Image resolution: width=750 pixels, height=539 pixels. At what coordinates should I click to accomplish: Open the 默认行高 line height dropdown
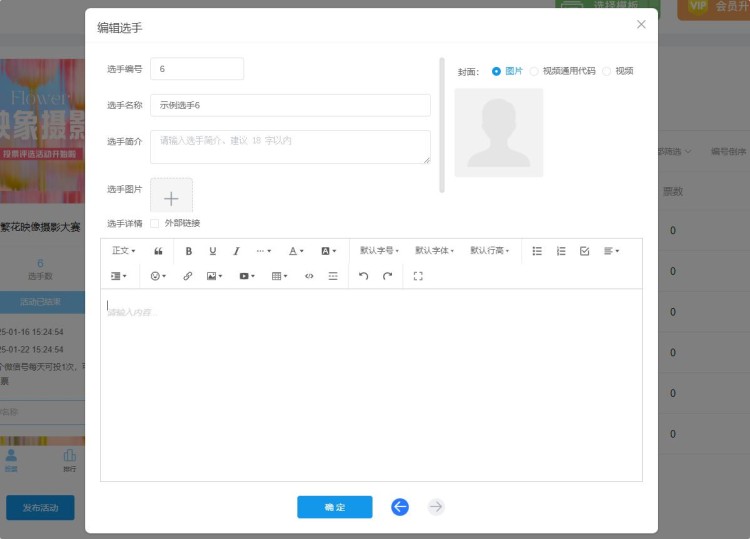[x=489, y=251]
